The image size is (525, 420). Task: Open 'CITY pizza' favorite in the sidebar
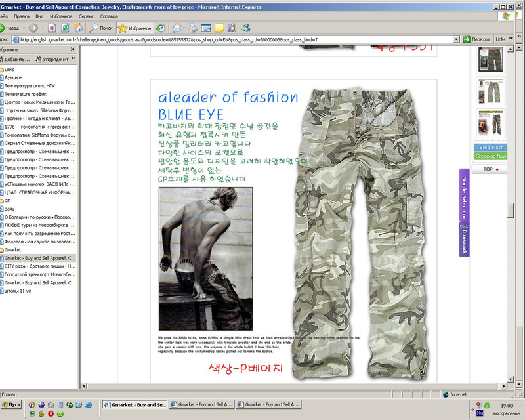[x=39, y=266]
